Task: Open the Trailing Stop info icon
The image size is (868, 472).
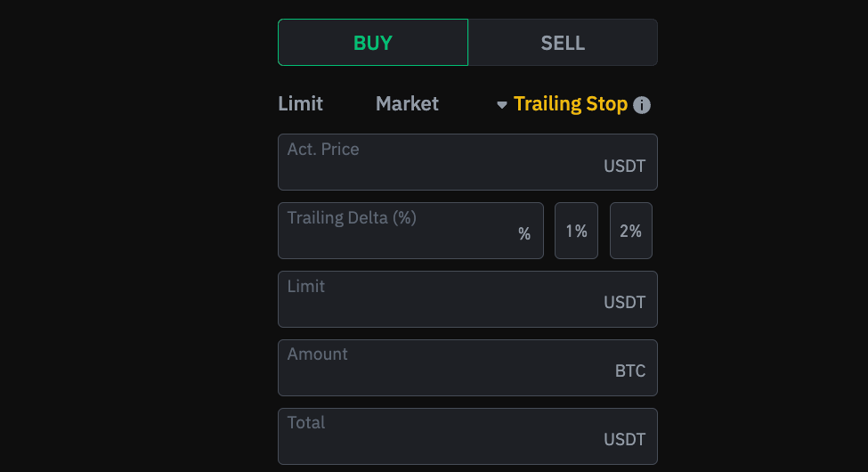Action: pyautogui.click(x=642, y=105)
